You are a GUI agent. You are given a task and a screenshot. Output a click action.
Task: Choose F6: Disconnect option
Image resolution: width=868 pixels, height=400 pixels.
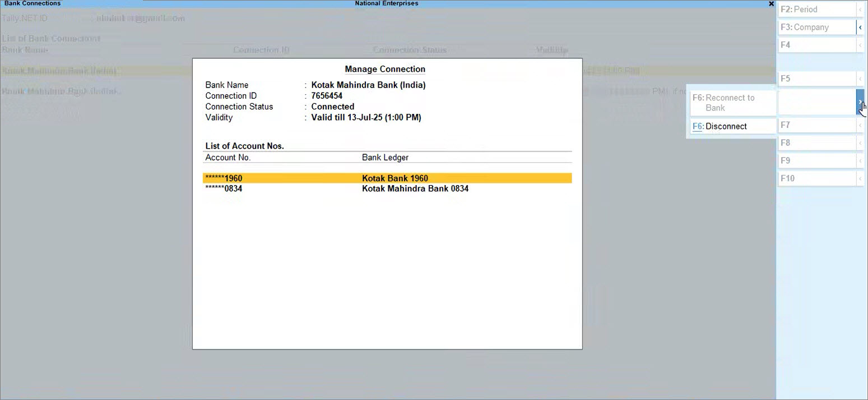pyautogui.click(x=733, y=127)
